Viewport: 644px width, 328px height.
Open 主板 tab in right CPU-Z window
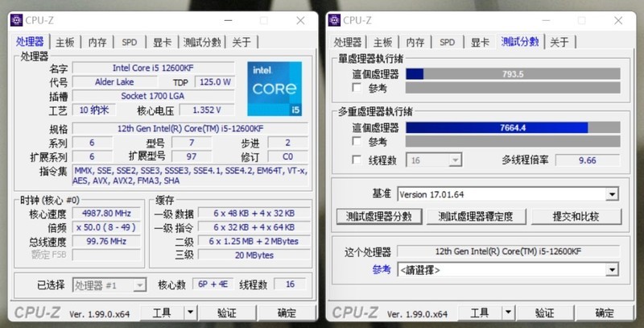pos(383,42)
